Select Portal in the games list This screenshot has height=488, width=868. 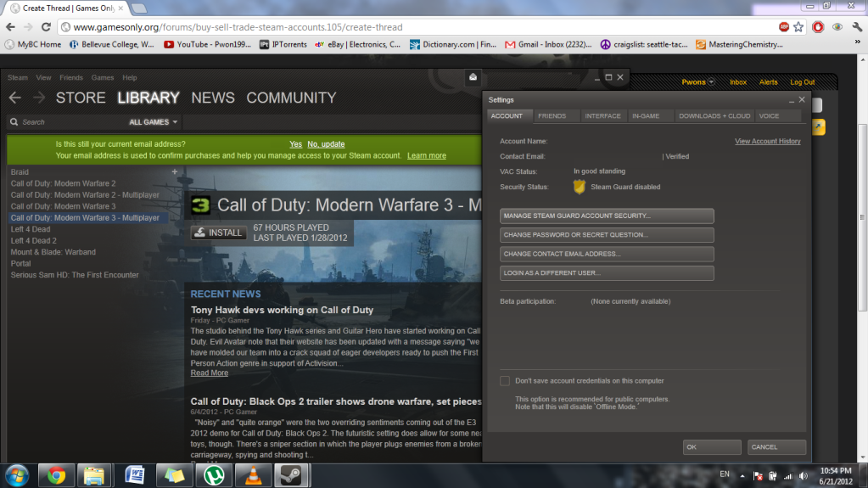[20, 263]
